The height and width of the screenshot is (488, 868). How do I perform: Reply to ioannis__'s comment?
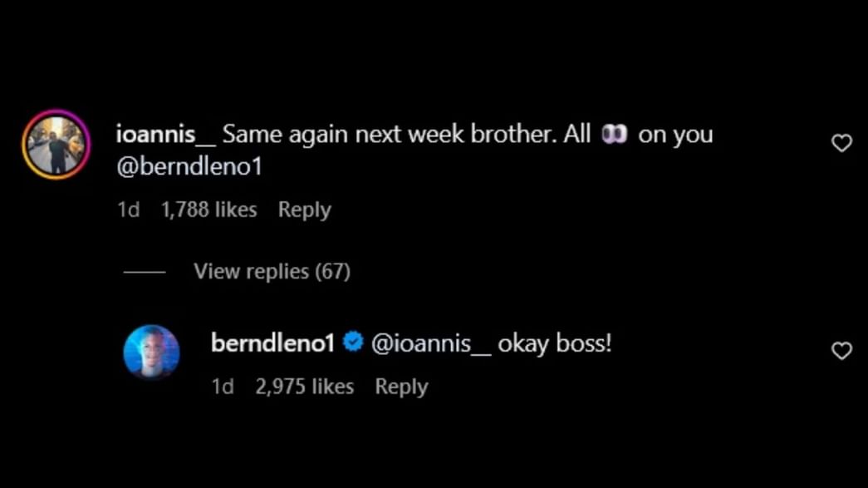pyautogui.click(x=304, y=209)
